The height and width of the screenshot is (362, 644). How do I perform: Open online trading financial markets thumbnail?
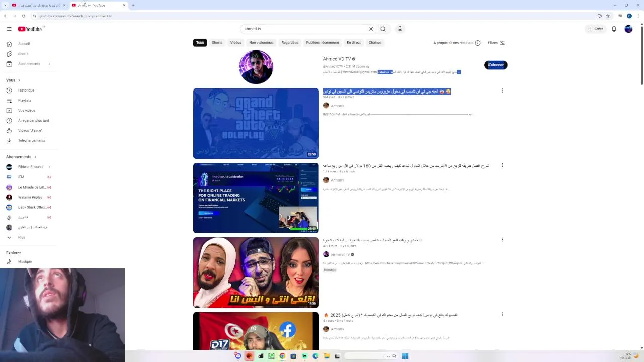click(x=256, y=198)
